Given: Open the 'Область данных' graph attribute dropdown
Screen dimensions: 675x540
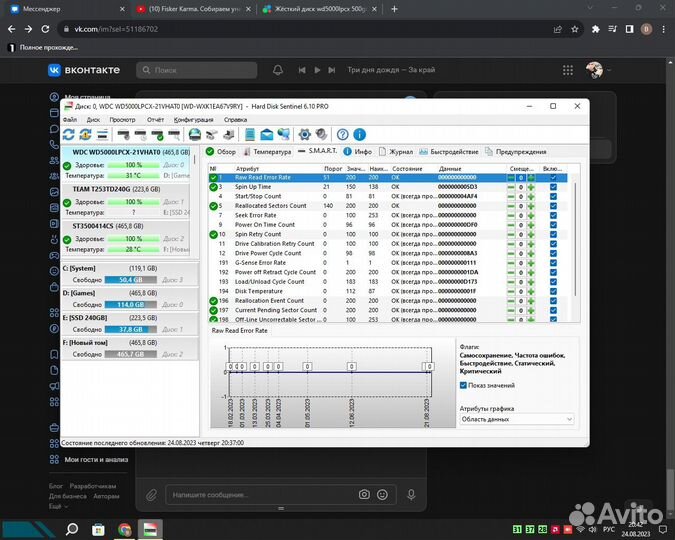Looking at the screenshot, I should click(x=516, y=419).
